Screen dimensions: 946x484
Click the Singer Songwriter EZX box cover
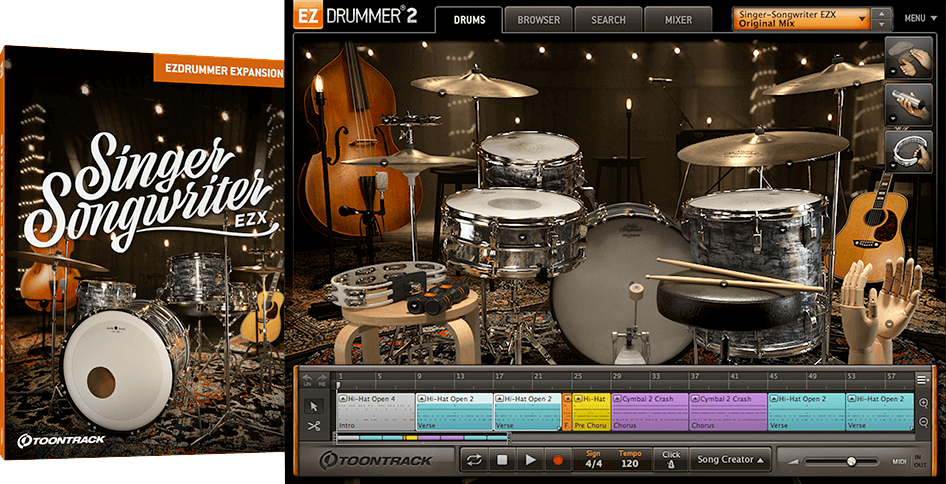[x=142, y=253]
